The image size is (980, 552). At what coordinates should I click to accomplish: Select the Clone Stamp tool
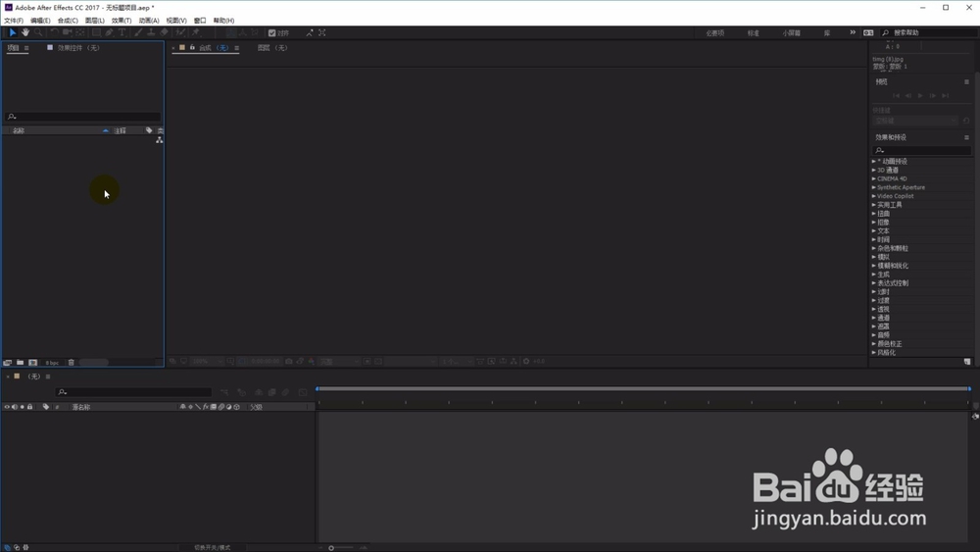(151, 32)
